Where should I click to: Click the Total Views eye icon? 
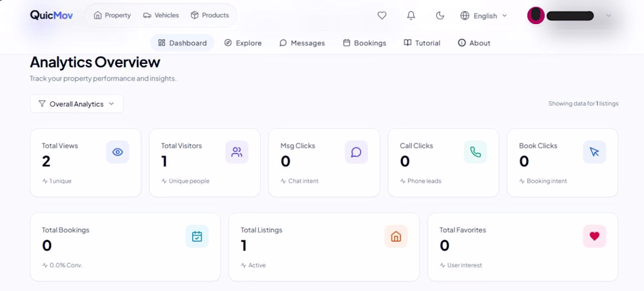118,152
